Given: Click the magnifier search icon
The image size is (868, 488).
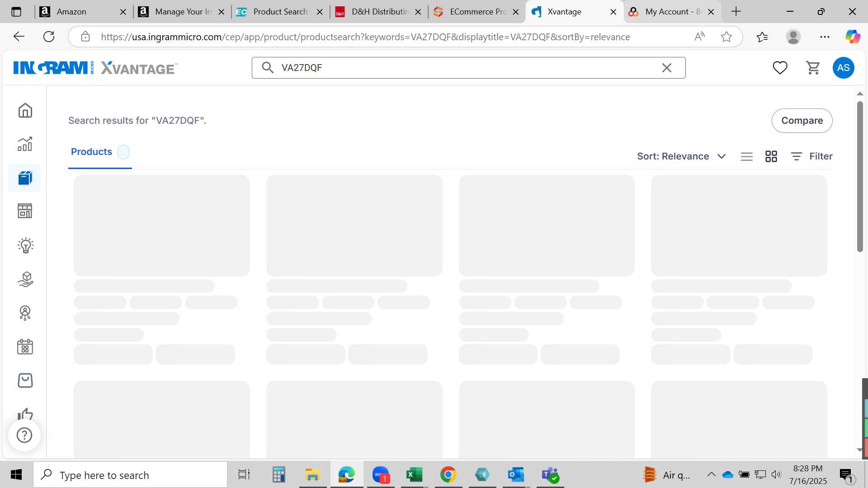Looking at the screenshot, I should pos(268,68).
